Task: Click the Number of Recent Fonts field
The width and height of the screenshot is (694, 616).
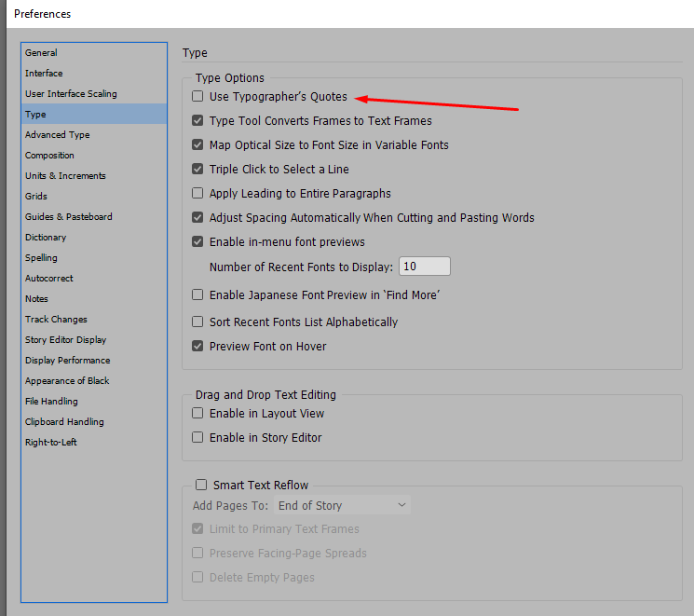Action: tap(424, 267)
